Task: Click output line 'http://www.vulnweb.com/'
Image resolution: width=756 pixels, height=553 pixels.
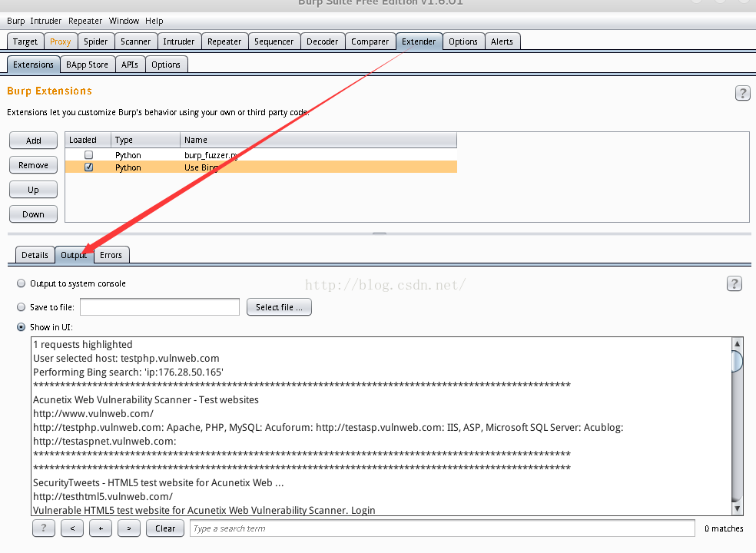Action: [x=93, y=413]
